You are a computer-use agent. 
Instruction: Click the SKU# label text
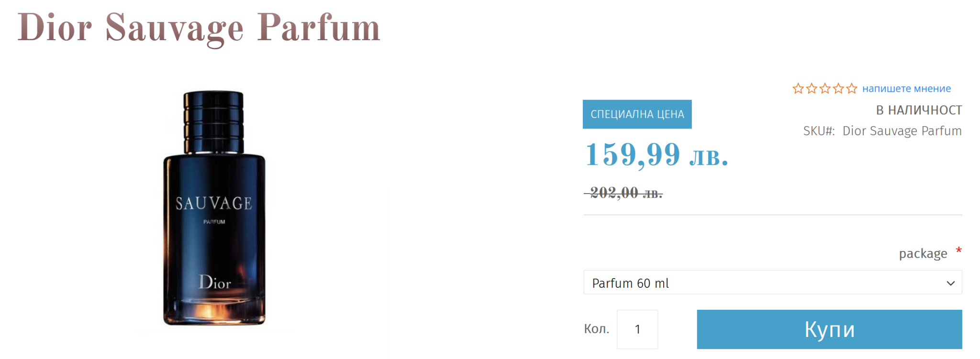tap(819, 131)
